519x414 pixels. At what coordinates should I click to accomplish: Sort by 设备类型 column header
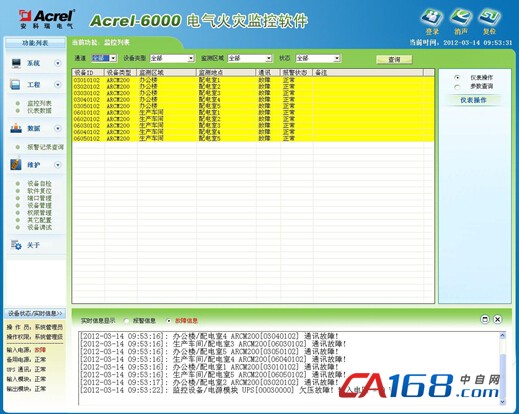point(121,73)
